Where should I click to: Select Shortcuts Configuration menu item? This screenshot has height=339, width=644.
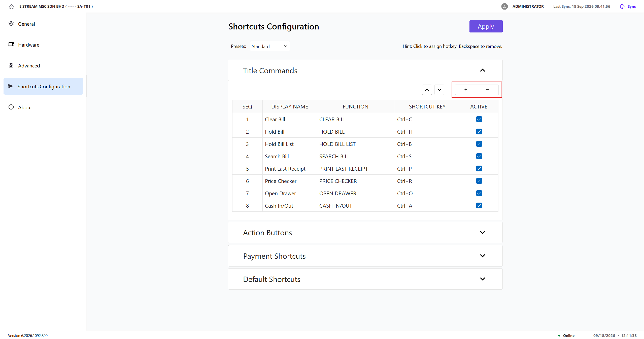[43, 86]
